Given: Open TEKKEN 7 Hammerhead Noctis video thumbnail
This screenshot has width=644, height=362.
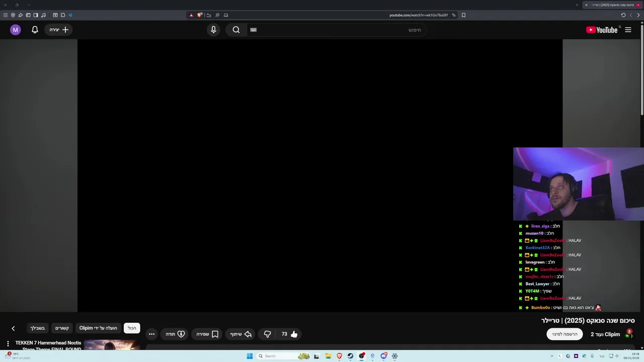Looking at the screenshot, I should click(x=112, y=346).
